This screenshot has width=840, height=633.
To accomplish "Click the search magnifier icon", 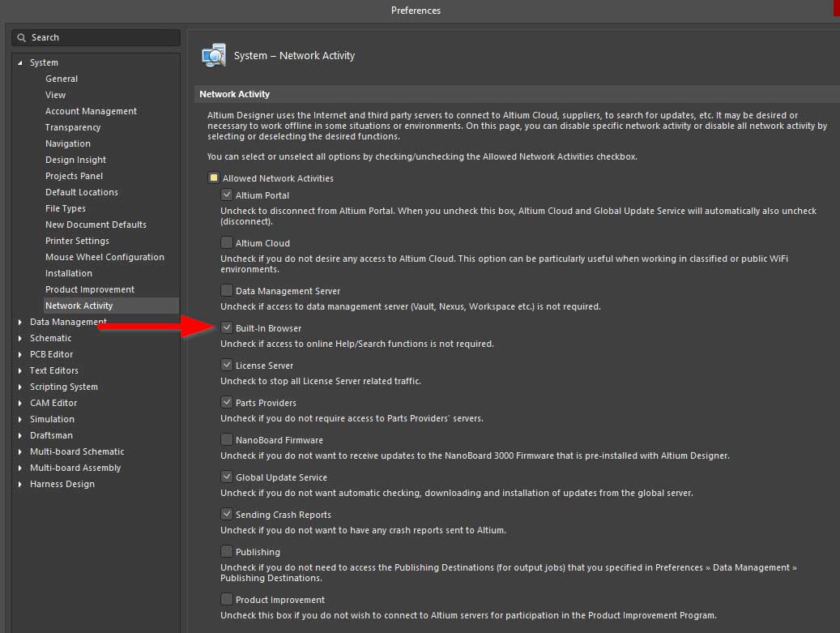I will click(x=22, y=38).
